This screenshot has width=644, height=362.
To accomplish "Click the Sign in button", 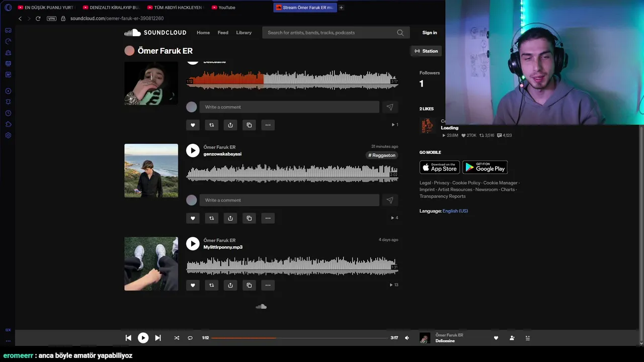I will point(430,33).
